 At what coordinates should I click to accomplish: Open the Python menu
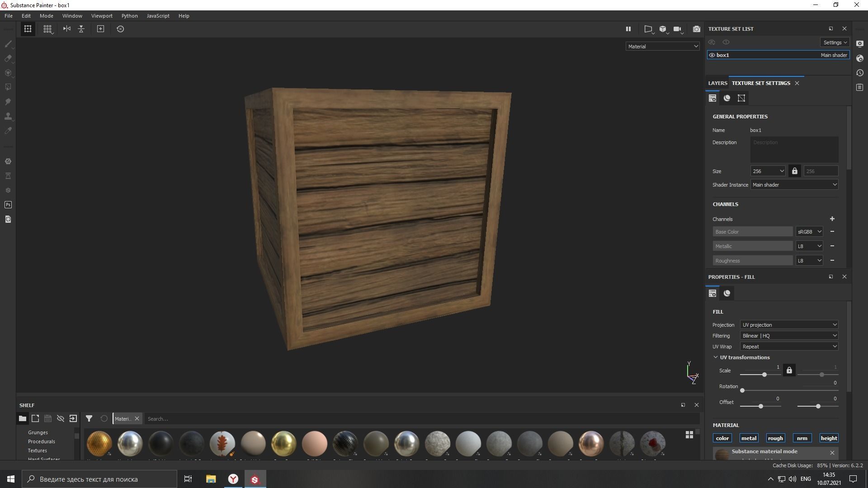pyautogui.click(x=129, y=15)
